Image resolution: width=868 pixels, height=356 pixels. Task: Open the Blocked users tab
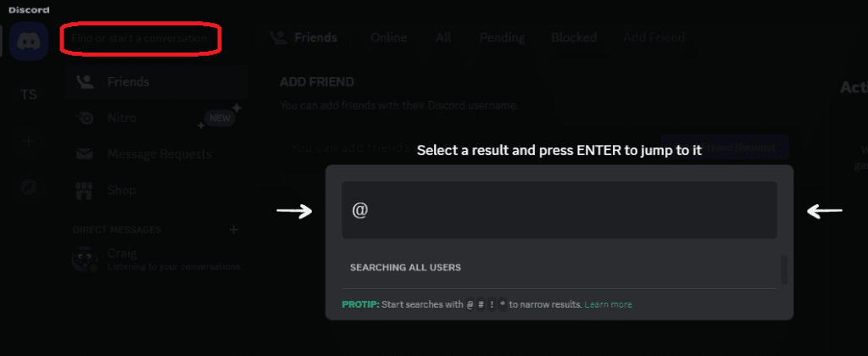[x=574, y=37]
